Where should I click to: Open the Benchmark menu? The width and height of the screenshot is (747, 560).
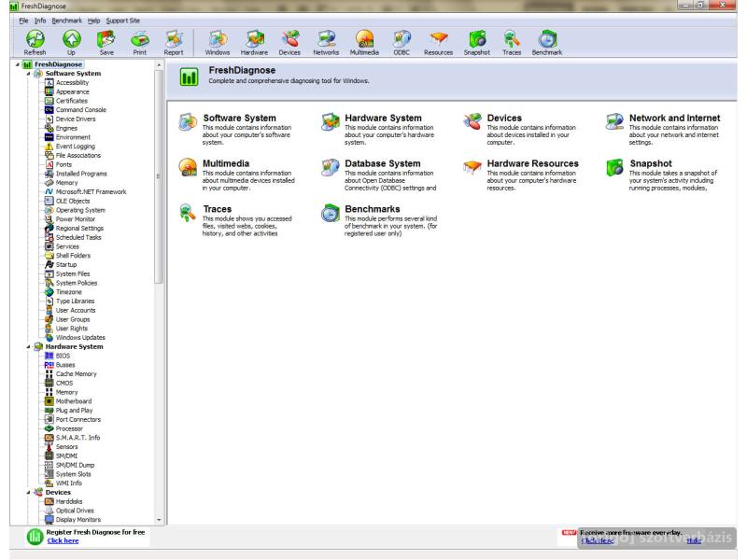click(x=66, y=21)
